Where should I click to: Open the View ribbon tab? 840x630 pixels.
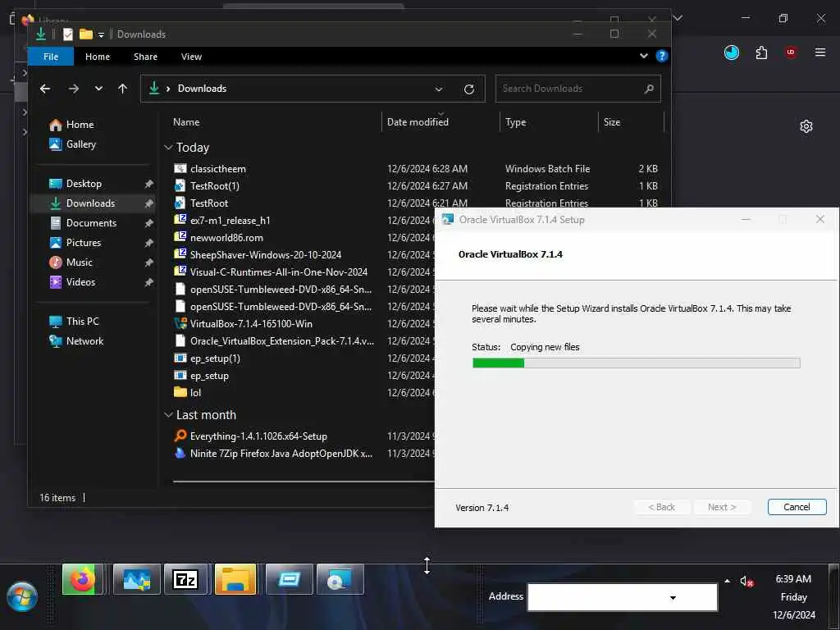[191, 57]
